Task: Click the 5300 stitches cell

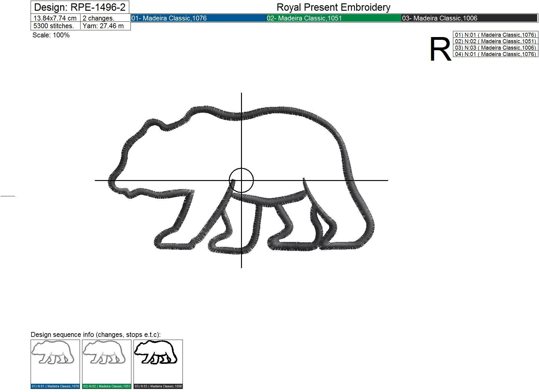Action: [x=55, y=26]
